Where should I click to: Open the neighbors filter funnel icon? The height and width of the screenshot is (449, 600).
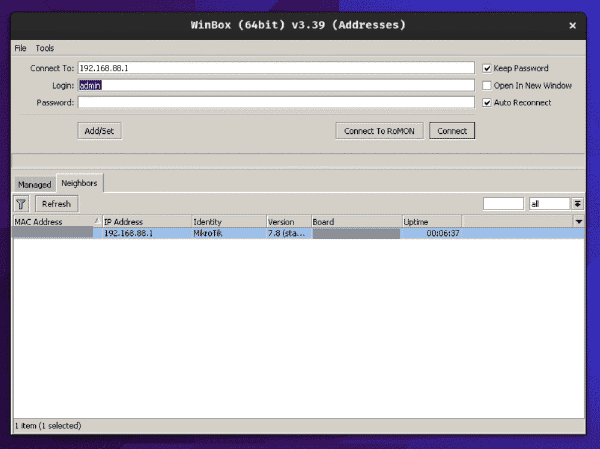(21, 204)
